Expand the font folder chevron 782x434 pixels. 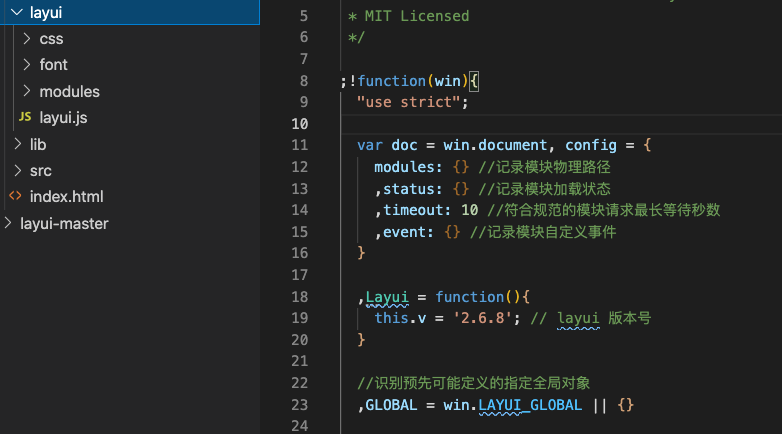tap(27, 64)
